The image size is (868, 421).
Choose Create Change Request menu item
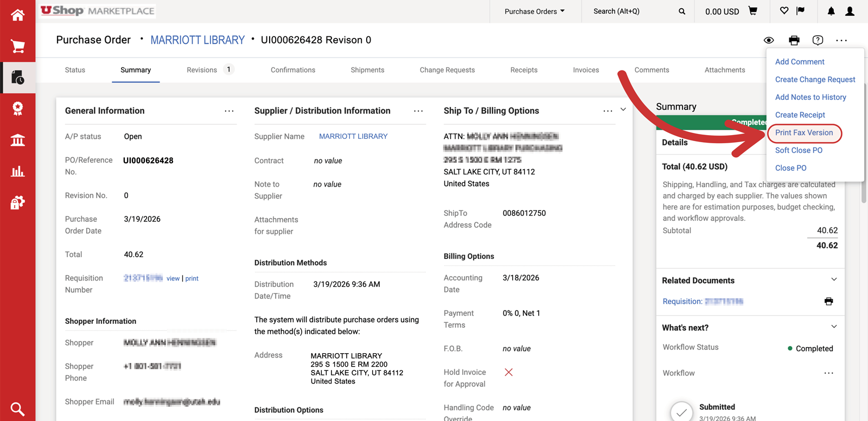[x=815, y=80]
